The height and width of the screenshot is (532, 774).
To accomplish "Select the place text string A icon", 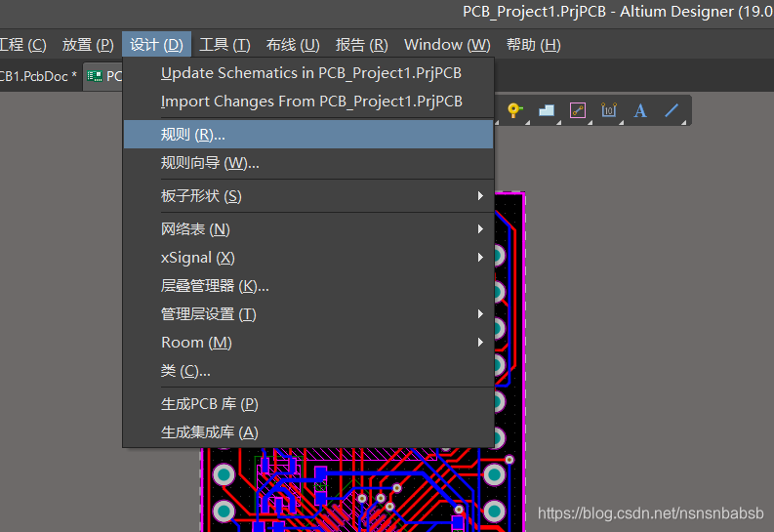I will pyautogui.click(x=640, y=110).
